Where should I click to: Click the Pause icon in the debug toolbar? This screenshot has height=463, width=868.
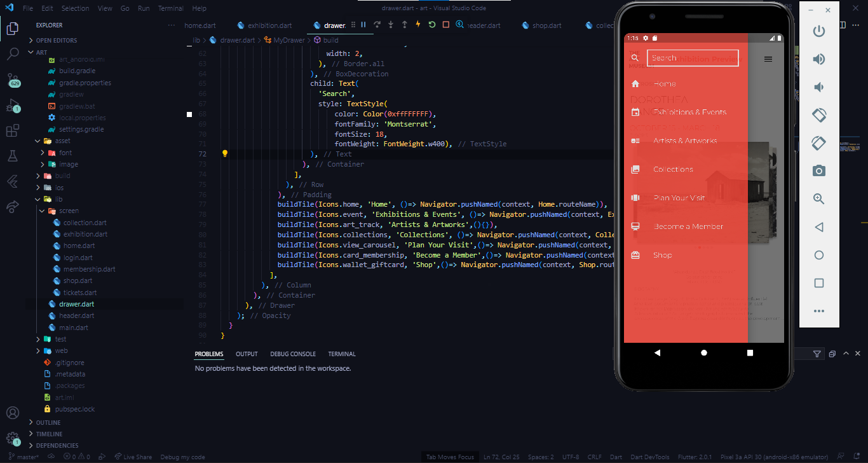tap(363, 24)
